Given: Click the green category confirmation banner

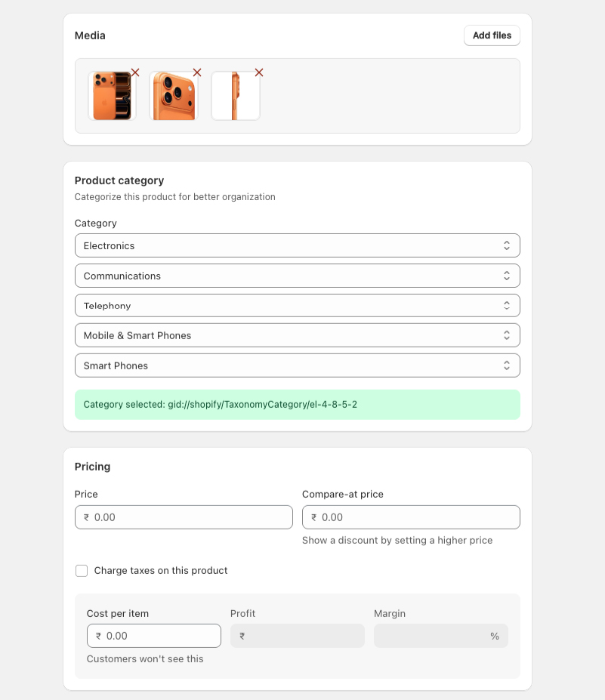Looking at the screenshot, I should click(x=297, y=404).
